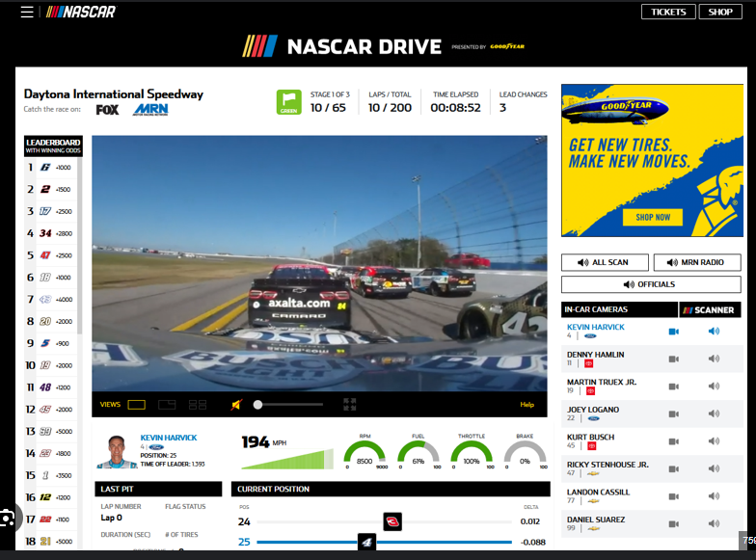
Task: Click the Goodyear blimp advertisement banner
Action: (652, 160)
